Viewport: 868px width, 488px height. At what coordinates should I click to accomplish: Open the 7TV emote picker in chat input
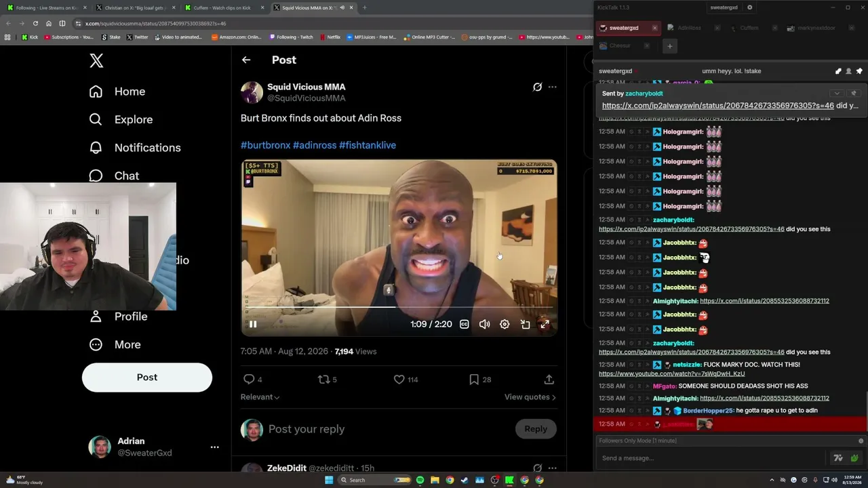click(838, 458)
